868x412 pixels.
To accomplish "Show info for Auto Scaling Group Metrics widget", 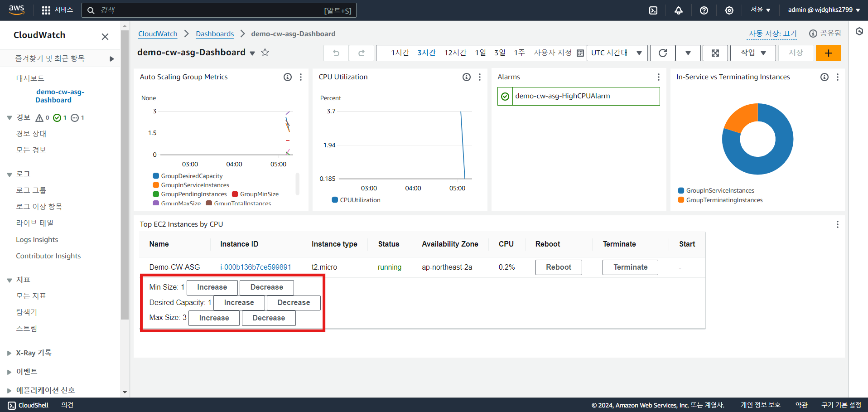I will [288, 77].
